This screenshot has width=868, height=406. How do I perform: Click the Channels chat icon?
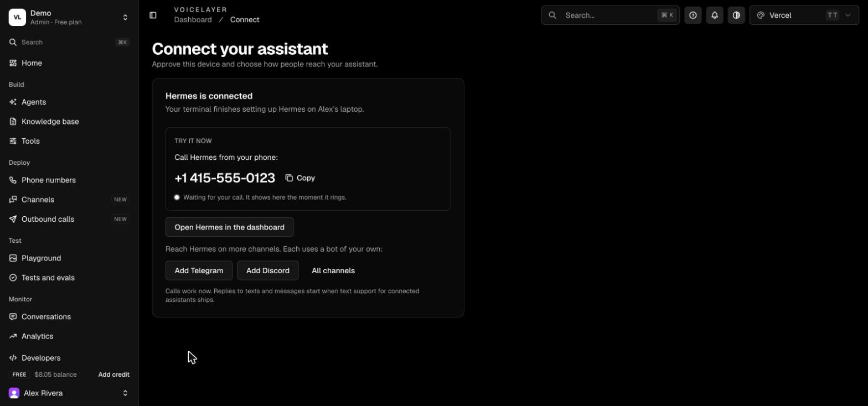pos(13,200)
